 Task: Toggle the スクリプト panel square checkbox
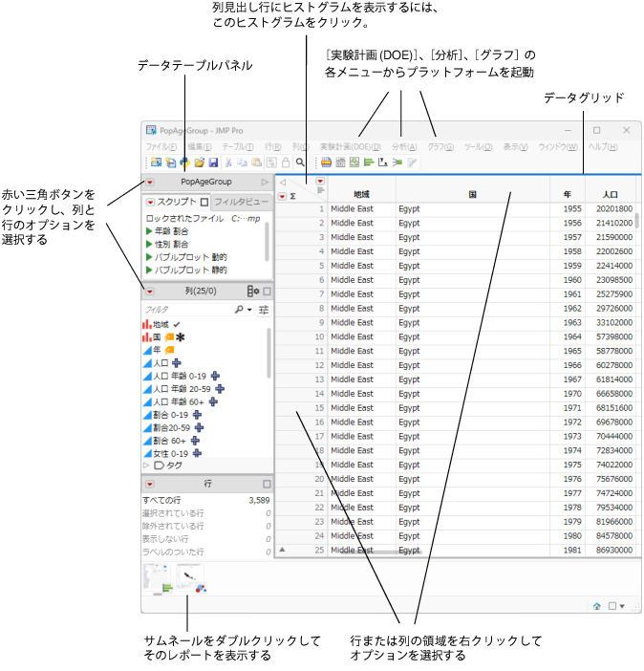click(x=204, y=202)
